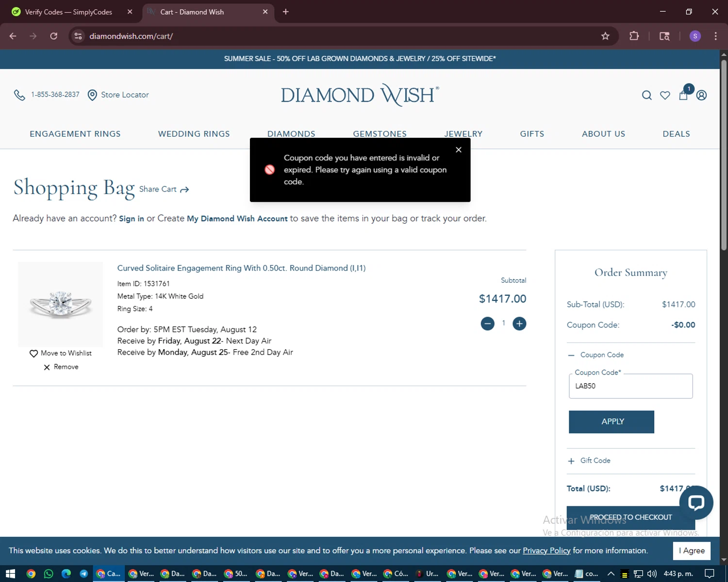728x582 pixels.
Task: Close the Cart - Diamond Wish tab
Action: [x=265, y=12]
